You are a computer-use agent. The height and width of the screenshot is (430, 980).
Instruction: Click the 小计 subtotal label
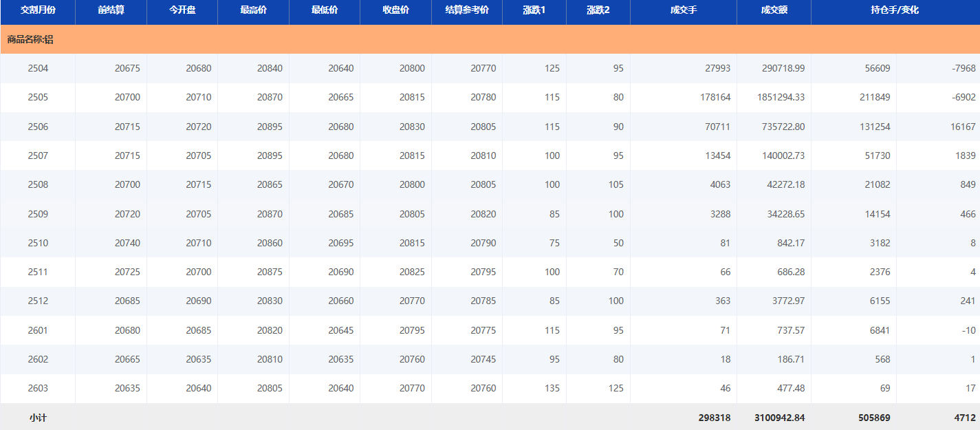point(38,418)
